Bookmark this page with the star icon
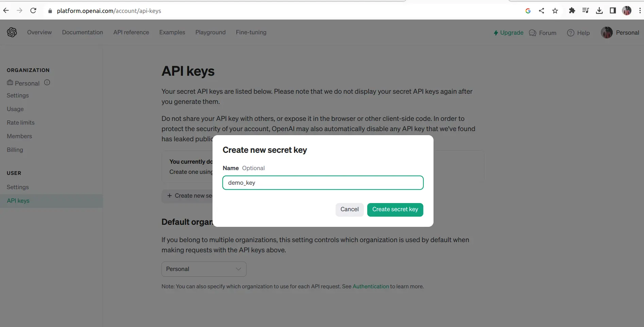 tap(555, 11)
